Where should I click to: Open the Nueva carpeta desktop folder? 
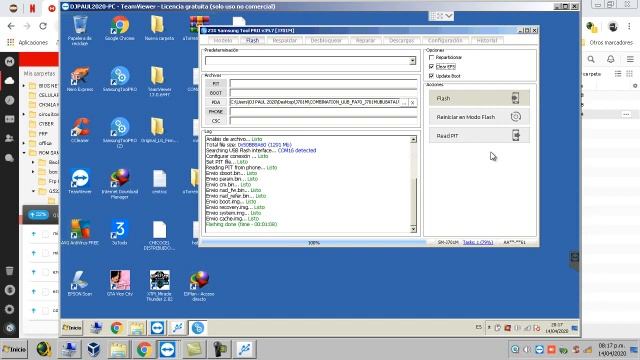click(159, 29)
